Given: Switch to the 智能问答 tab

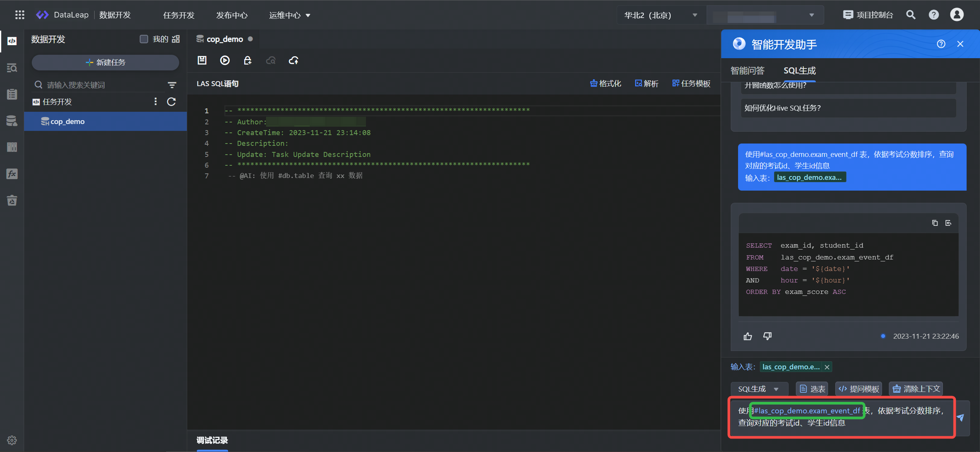Looking at the screenshot, I should [747, 70].
